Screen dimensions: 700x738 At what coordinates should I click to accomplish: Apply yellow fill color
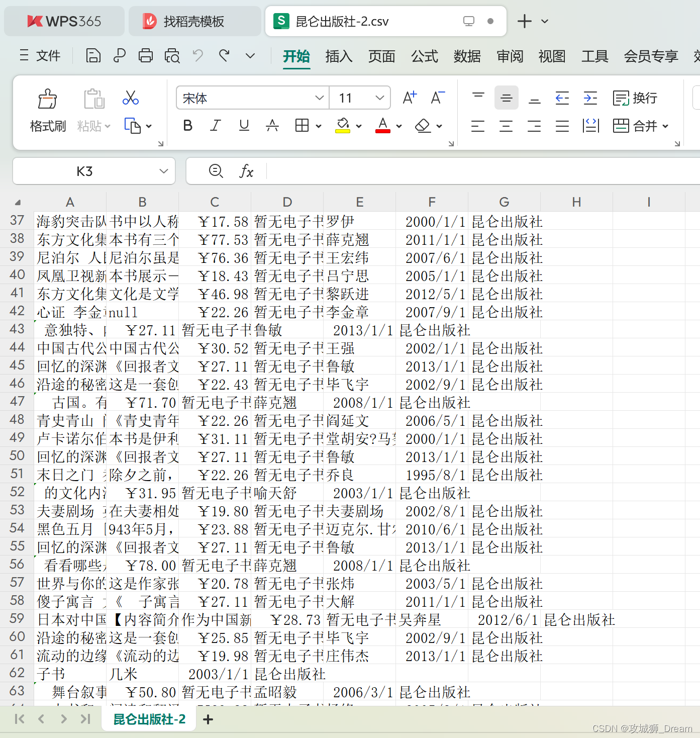(x=343, y=125)
